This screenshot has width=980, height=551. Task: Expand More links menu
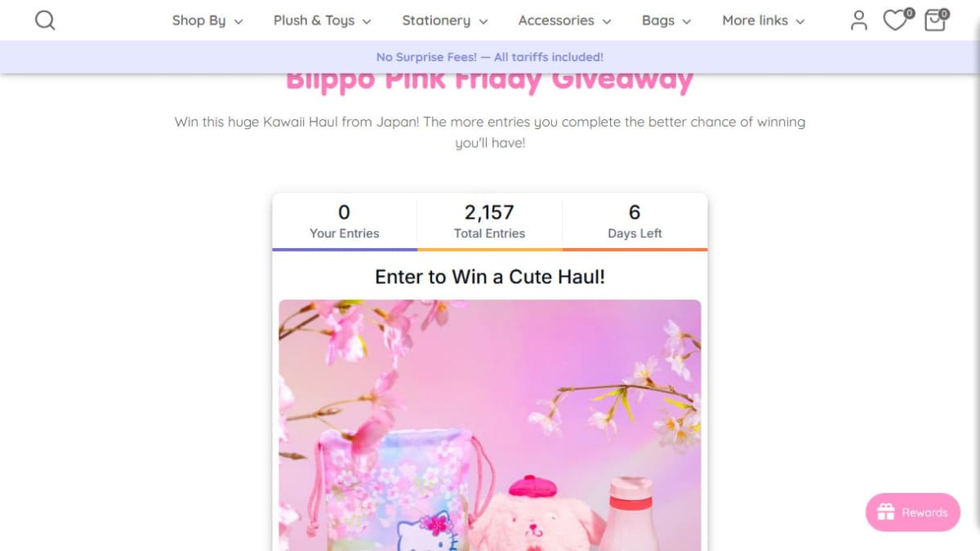pos(764,20)
